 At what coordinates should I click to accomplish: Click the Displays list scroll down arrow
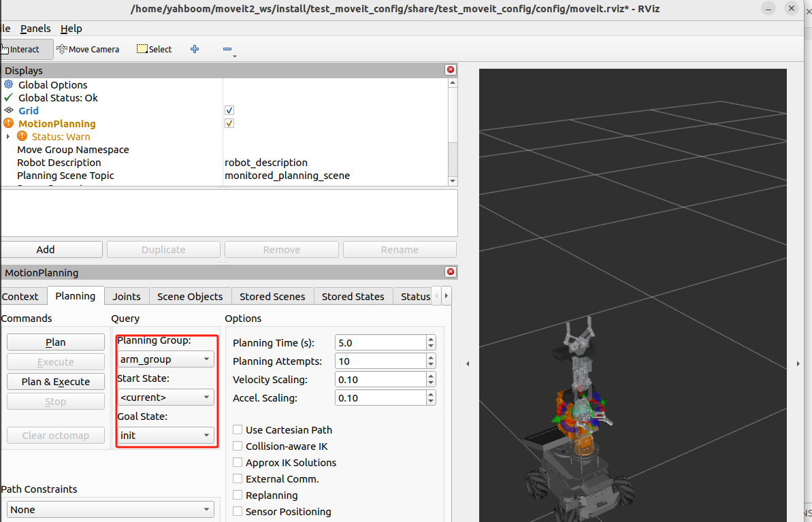click(x=453, y=181)
